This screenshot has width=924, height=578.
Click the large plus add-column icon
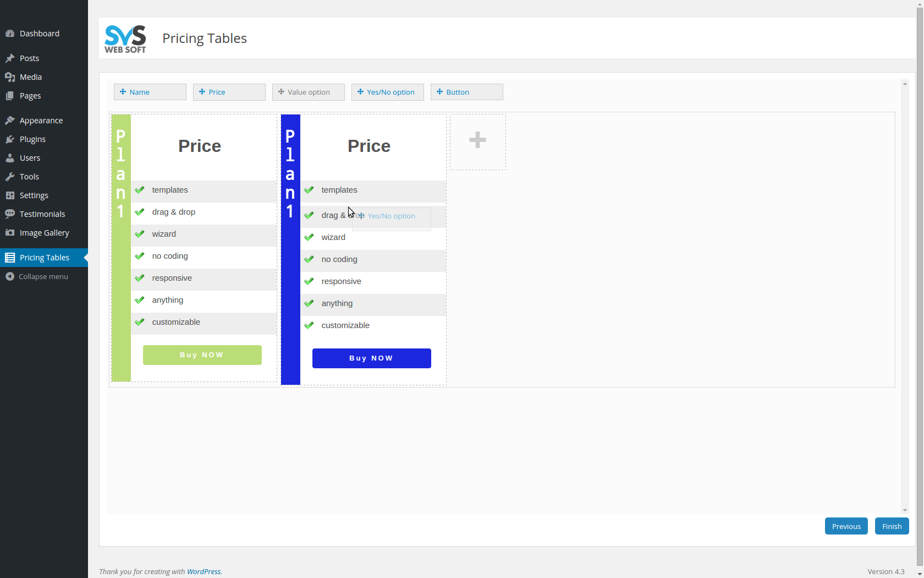[477, 140]
